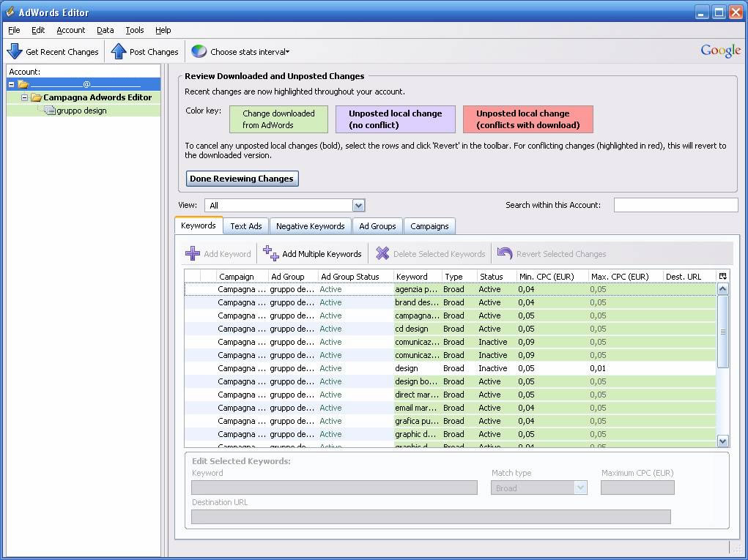Sort by the Dest. URL column header
This screenshot has width=748, height=560.
click(x=689, y=277)
